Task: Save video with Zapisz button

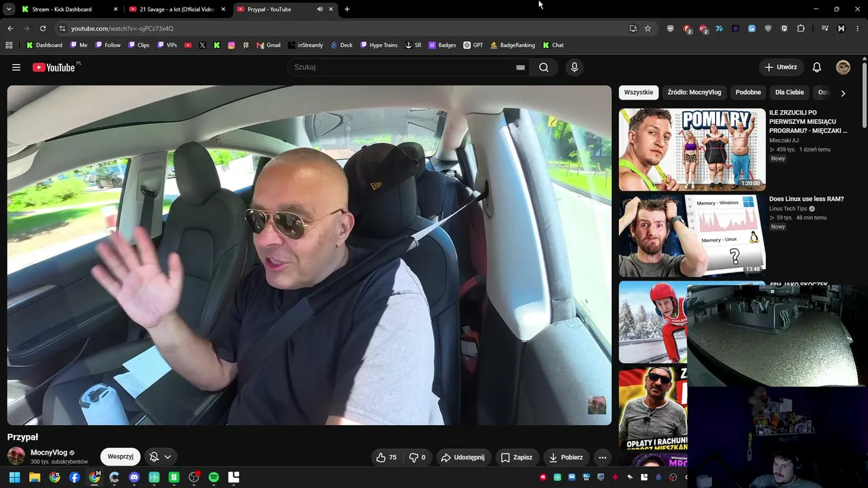Action: point(517,457)
